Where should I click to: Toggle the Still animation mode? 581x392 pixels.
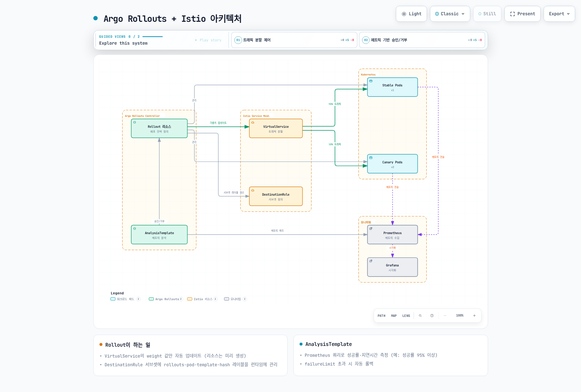pos(487,14)
